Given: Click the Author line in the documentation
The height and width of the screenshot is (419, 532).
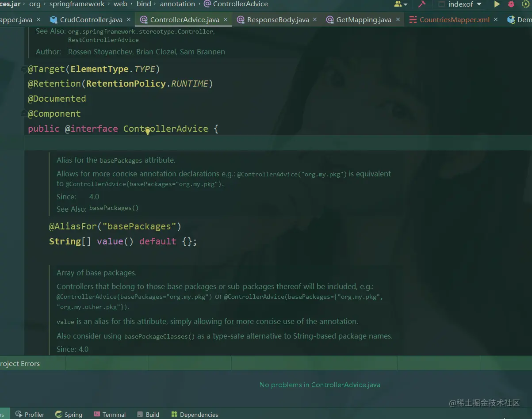Looking at the screenshot, I should 130,52.
